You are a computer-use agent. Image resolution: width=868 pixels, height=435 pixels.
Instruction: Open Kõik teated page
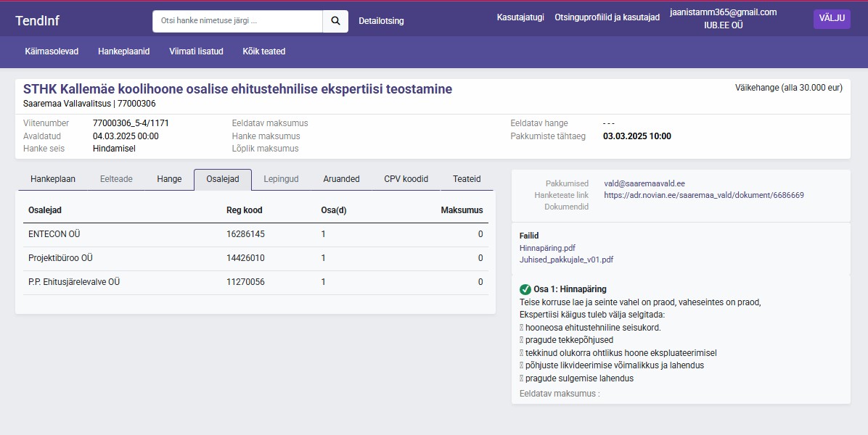click(x=263, y=51)
